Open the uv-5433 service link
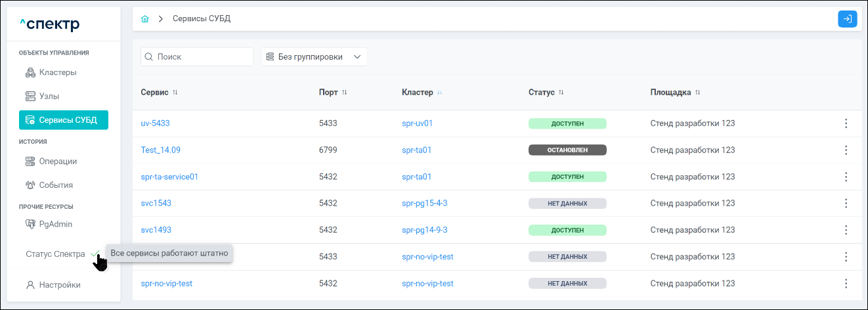 click(156, 123)
